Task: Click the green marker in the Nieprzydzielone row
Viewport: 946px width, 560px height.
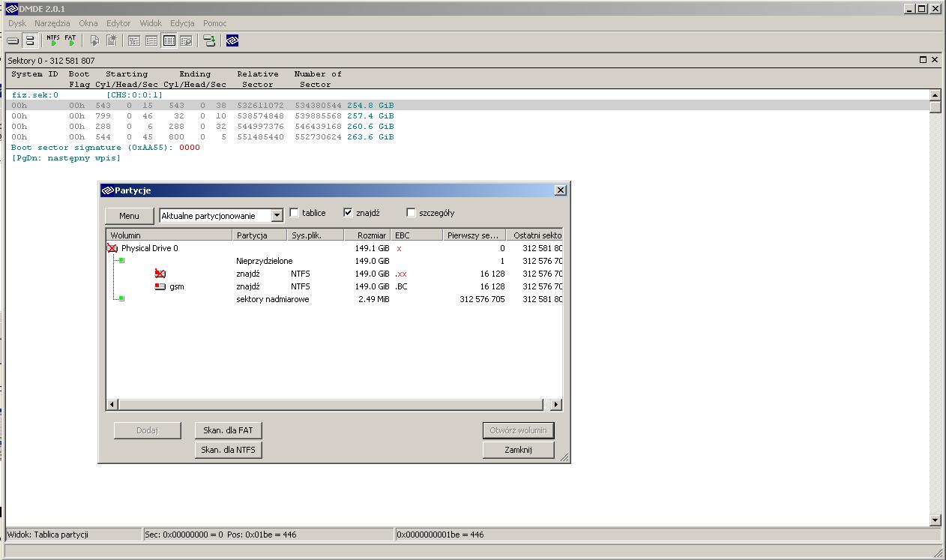Action: click(121, 261)
